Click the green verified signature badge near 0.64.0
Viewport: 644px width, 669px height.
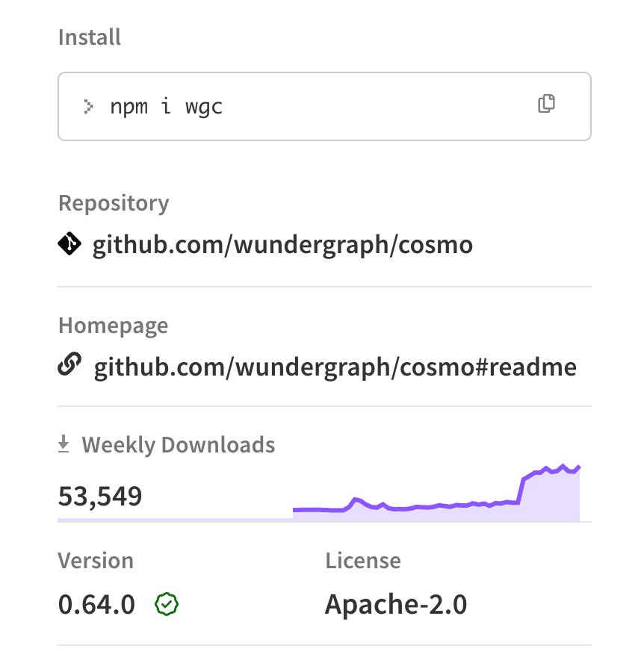[167, 605]
